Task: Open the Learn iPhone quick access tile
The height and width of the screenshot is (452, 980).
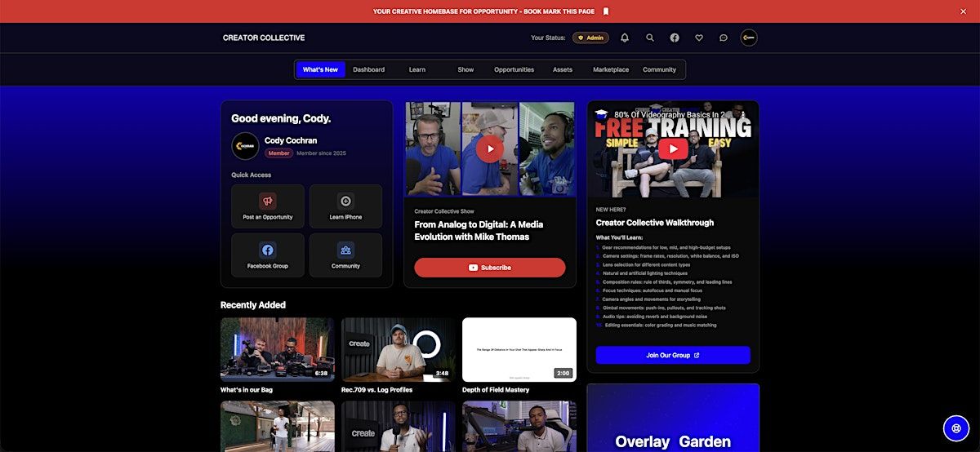Action: 345,206
